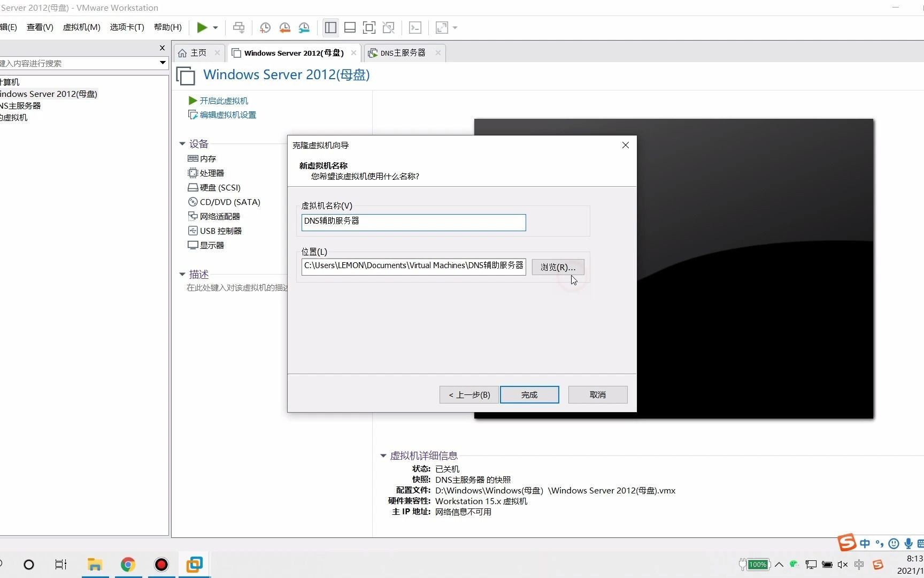Power on the virtual machine with green play icon
The width and height of the screenshot is (924, 578).
(x=202, y=27)
